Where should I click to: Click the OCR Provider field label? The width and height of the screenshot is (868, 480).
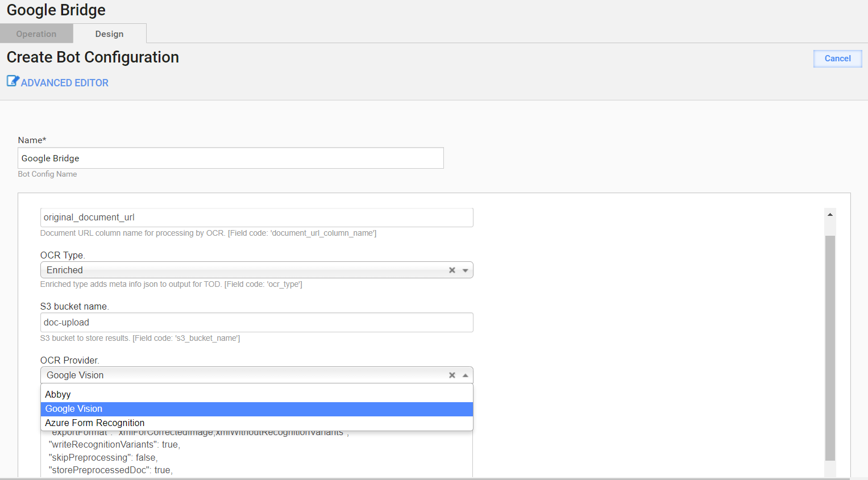click(70, 361)
